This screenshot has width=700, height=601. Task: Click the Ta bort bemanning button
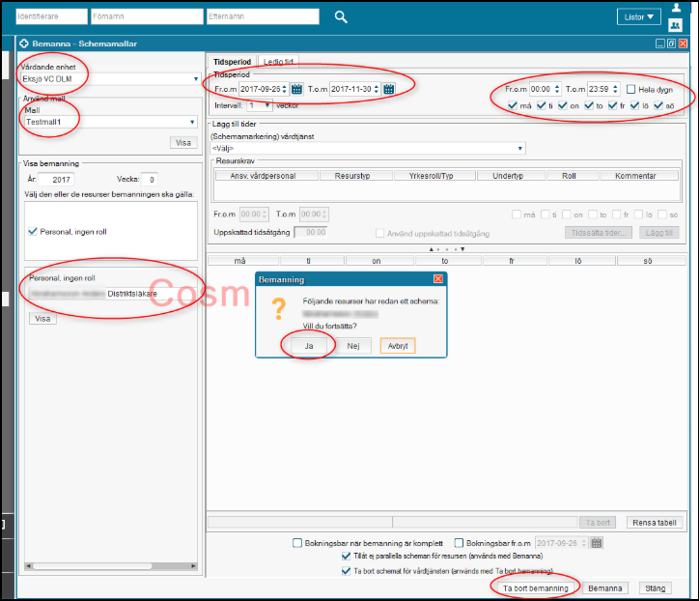[x=535, y=587]
